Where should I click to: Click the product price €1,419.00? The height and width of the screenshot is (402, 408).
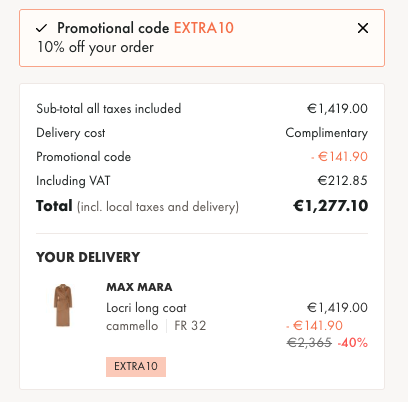coord(337,308)
